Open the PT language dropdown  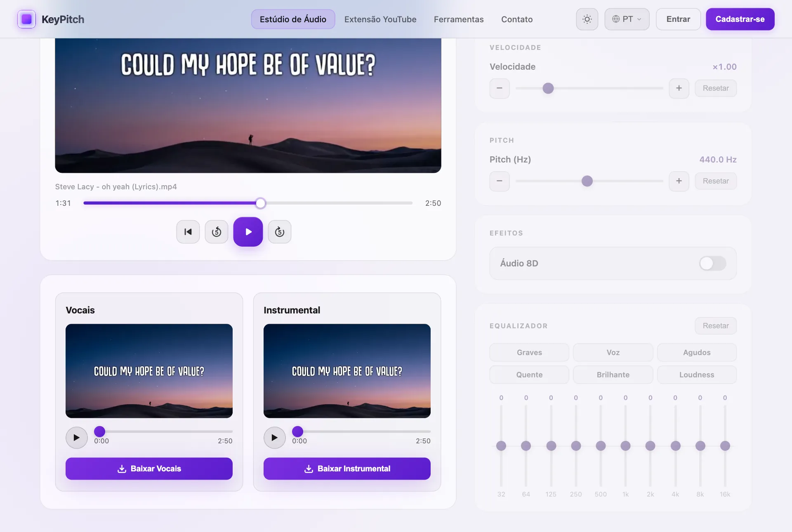click(627, 19)
